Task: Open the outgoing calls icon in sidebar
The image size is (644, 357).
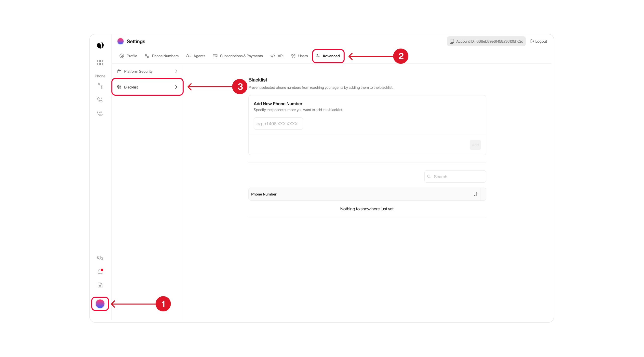Action: tap(100, 100)
